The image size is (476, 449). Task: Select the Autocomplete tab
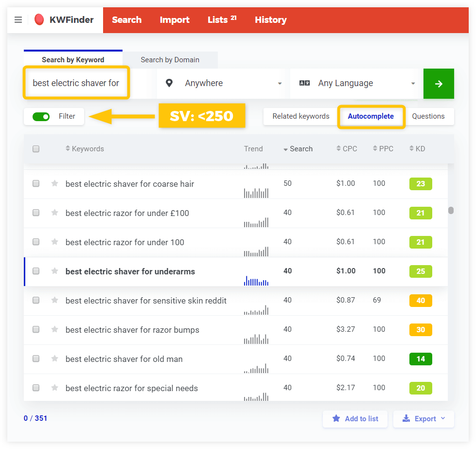click(x=370, y=116)
